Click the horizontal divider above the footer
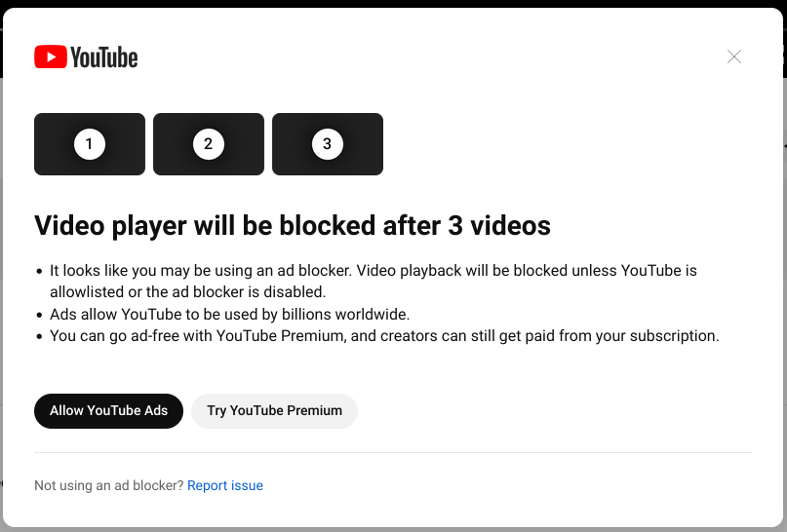787x532 pixels. tap(392, 452)
